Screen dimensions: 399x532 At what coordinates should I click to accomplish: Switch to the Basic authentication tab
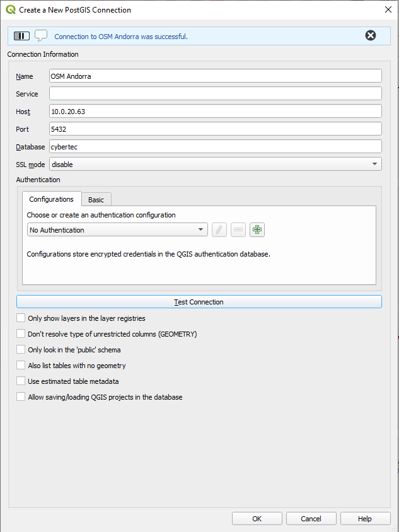pos(96,200)
